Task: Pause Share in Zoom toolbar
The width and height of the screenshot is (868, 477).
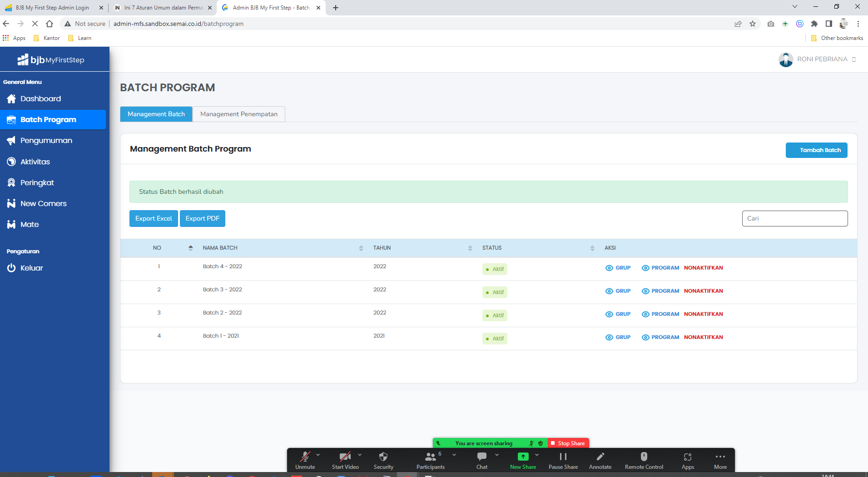Action: (563, 460)
